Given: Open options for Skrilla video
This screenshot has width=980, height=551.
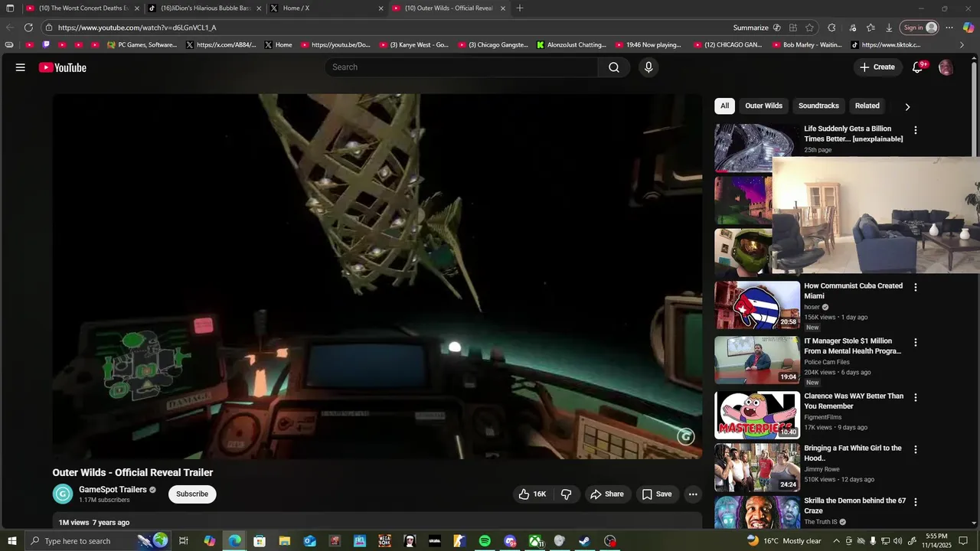Looking at the screenshot, I should click(915, 501).
